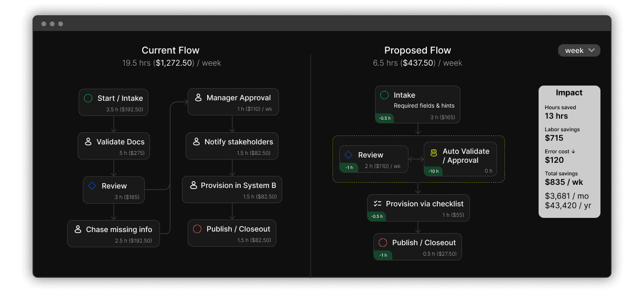The image size is (644, 294).
Task: Click the -10 h savings badge on Auto Validate
Action: [x=434, y=171]
